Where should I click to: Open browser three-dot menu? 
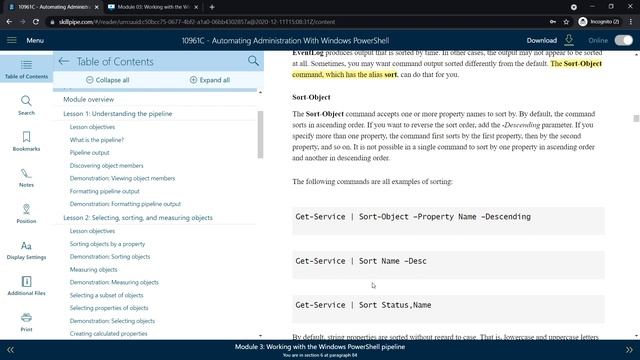(631, 22)
